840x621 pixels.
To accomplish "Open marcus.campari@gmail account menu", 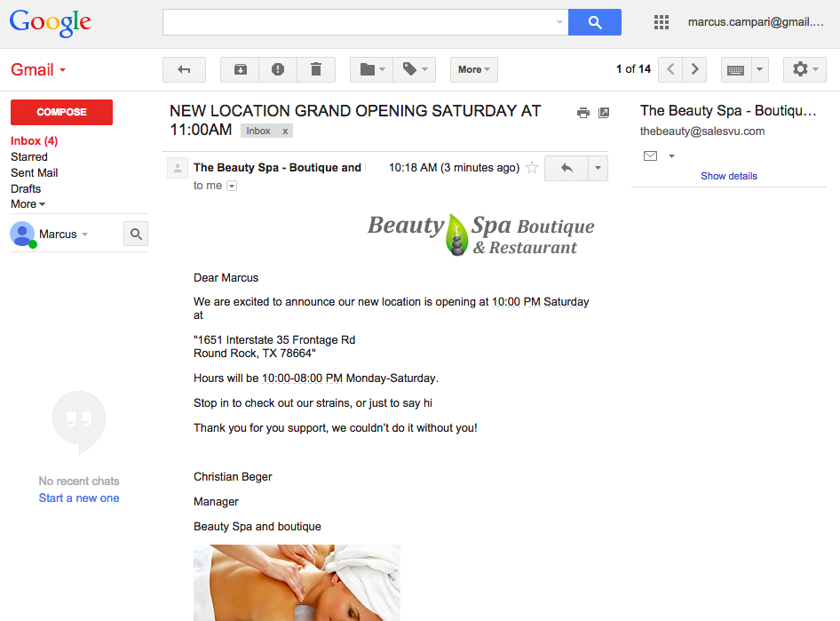I will 756,22.
